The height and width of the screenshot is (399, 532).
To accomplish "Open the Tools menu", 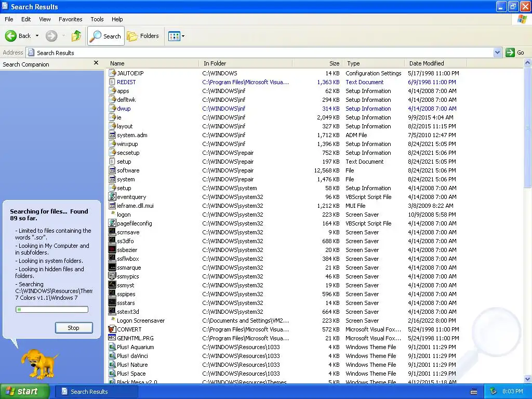I will [97, 19].
